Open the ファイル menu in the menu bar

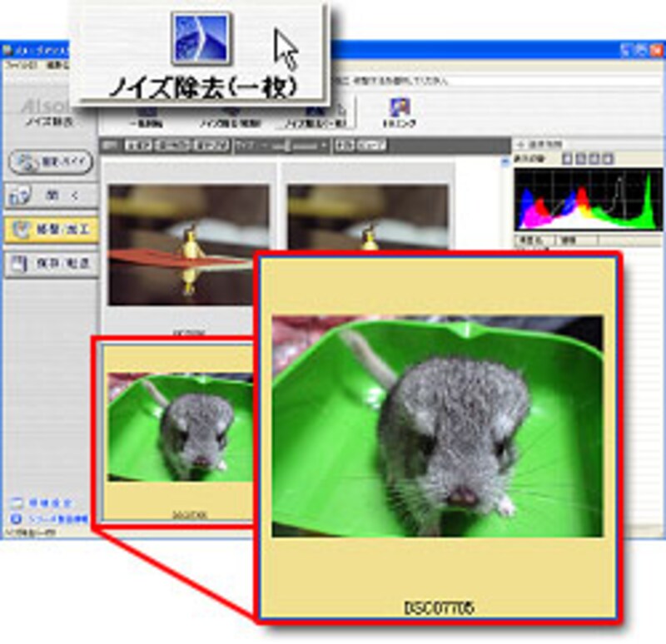pyautogui.click(x=14, y=62)
